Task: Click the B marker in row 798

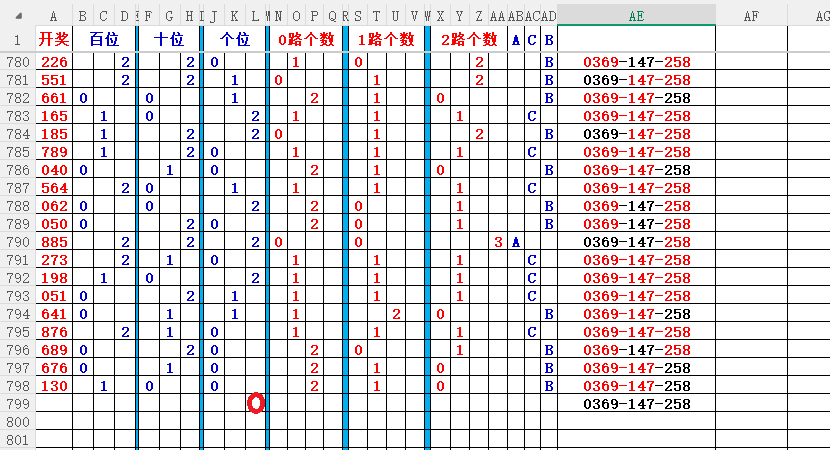Action: (549, 386)
